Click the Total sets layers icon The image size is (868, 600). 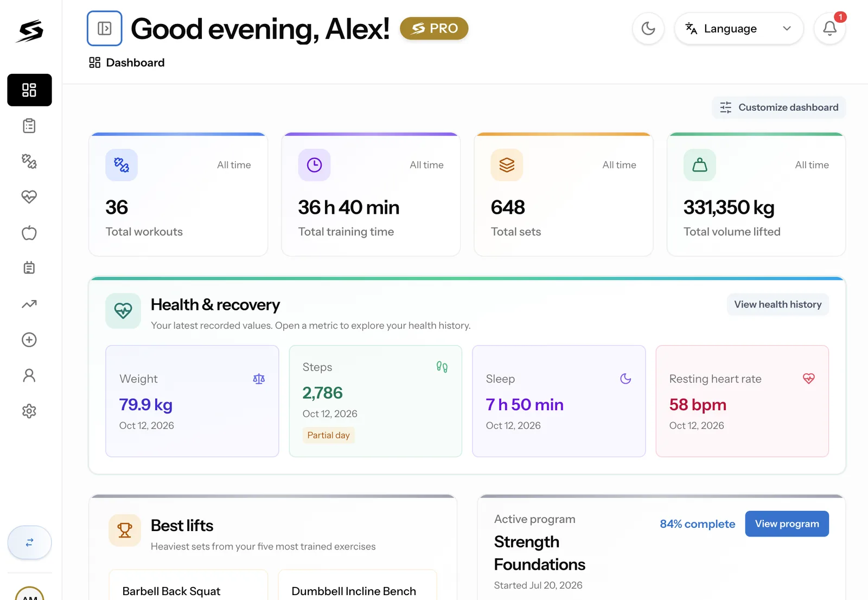click(507, 165)
